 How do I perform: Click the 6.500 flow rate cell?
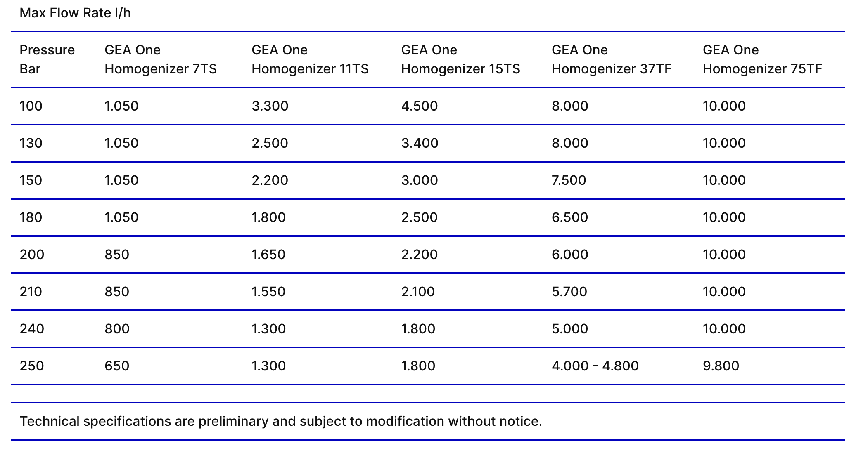point(569,217)
